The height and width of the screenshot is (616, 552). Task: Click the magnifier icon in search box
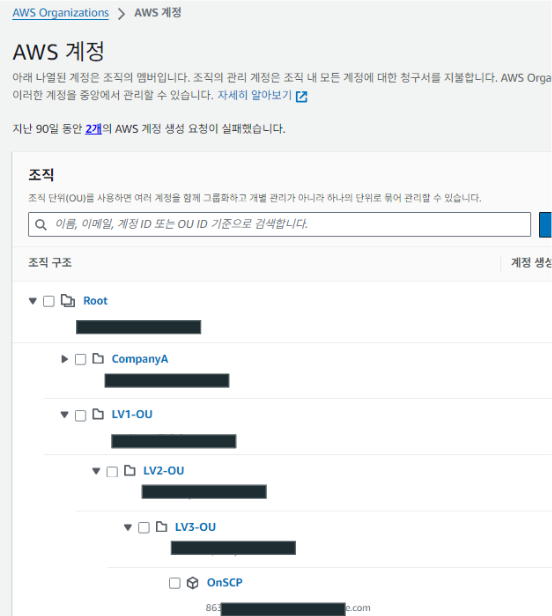(41, 225)
